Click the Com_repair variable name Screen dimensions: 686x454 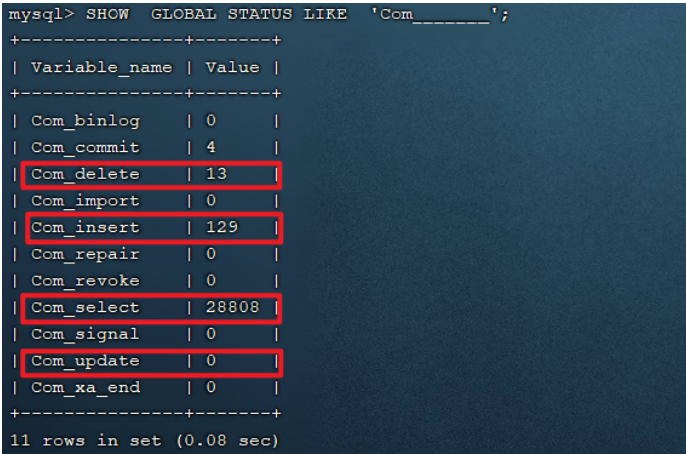pos(85,254)
